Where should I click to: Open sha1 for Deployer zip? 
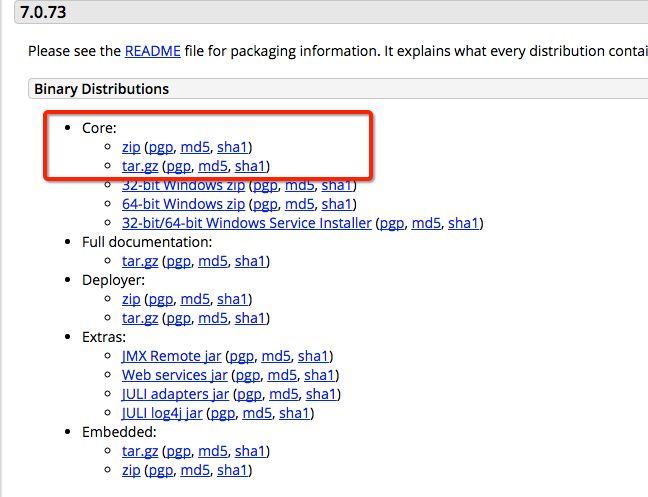232,299
